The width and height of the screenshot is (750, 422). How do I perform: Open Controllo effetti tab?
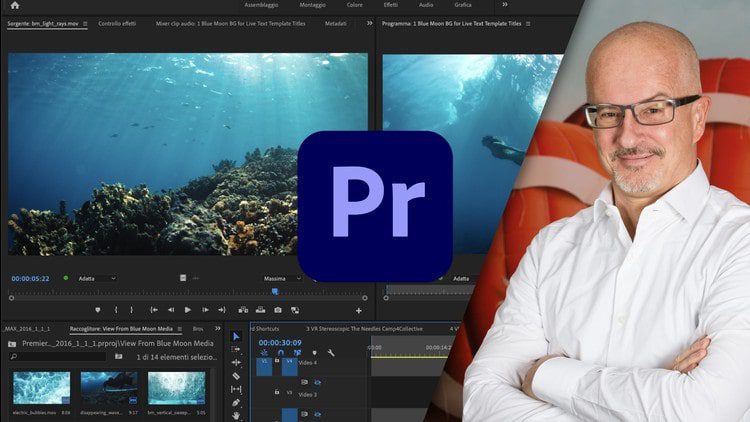coord(117,23)
